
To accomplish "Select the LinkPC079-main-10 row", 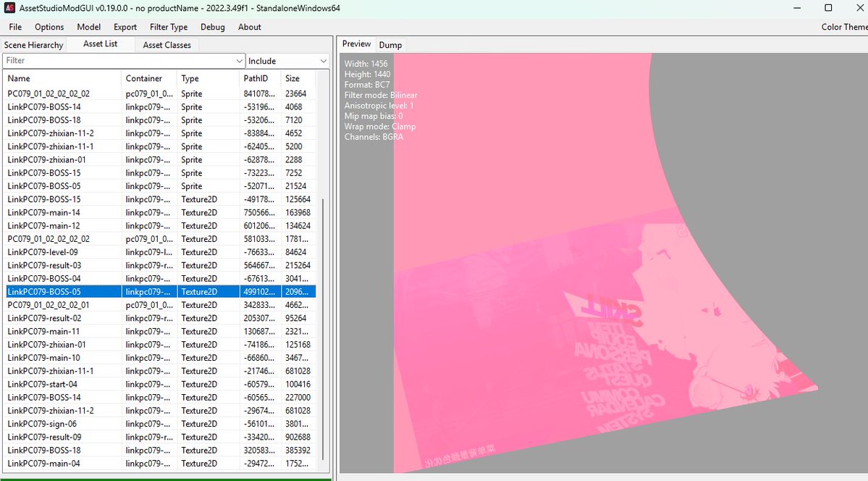I will 161,358.
